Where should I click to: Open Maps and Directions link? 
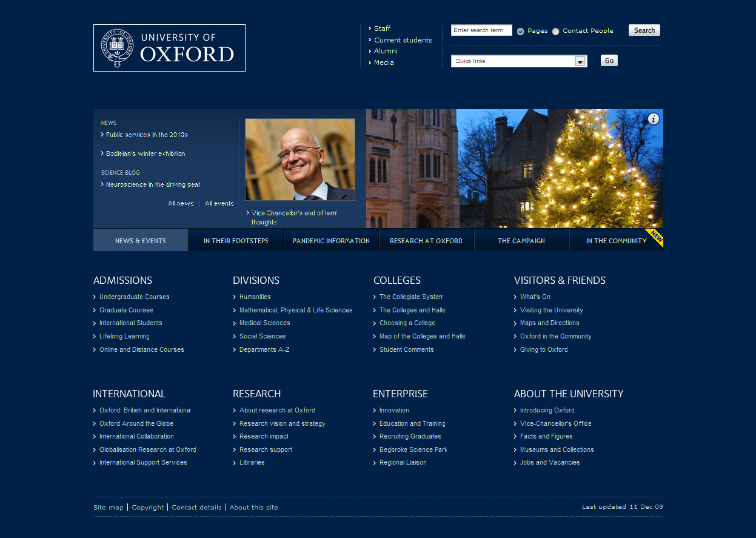coord(549,323)
